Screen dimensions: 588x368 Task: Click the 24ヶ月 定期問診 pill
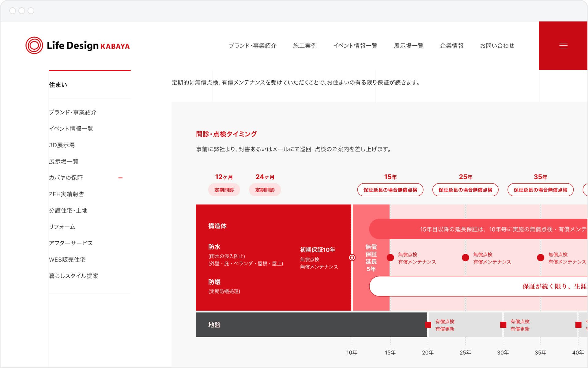(265, 190)
